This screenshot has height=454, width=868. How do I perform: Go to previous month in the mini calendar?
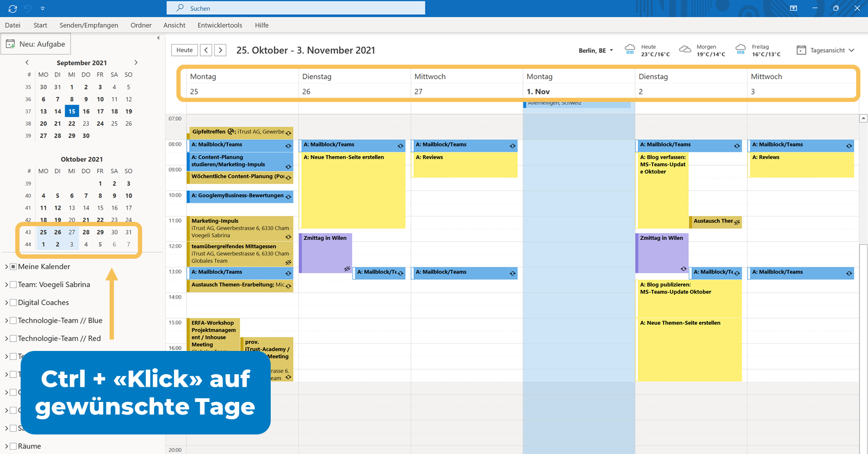coord(27,62)
